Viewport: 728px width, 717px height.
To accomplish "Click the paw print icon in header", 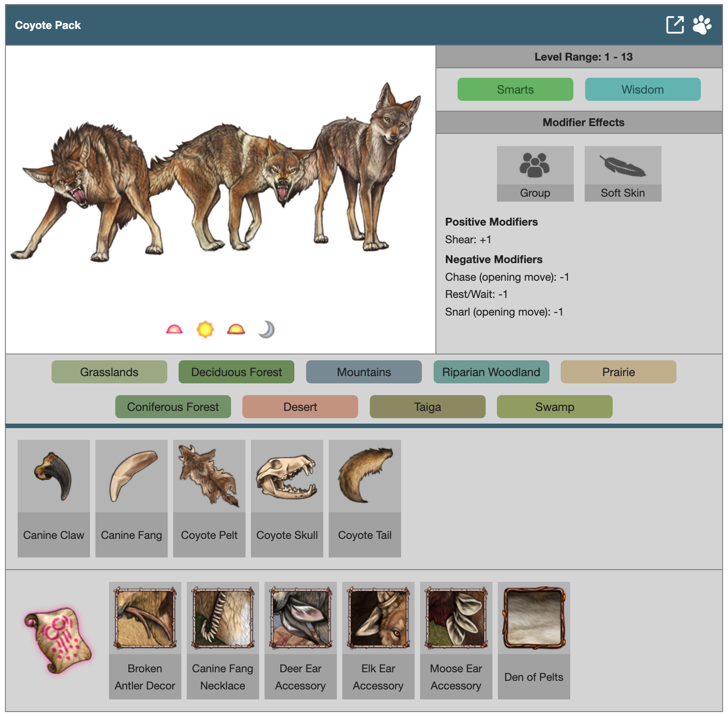I will [702, 25].
